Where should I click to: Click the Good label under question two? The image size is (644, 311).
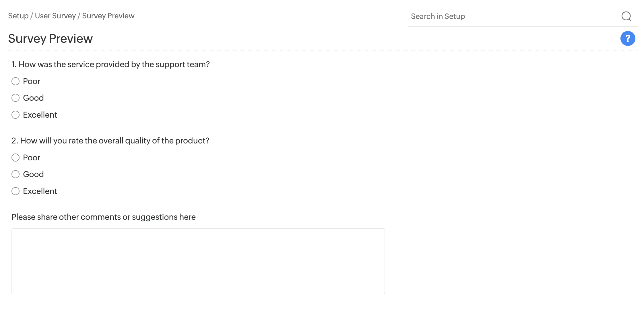pos(33,174)
